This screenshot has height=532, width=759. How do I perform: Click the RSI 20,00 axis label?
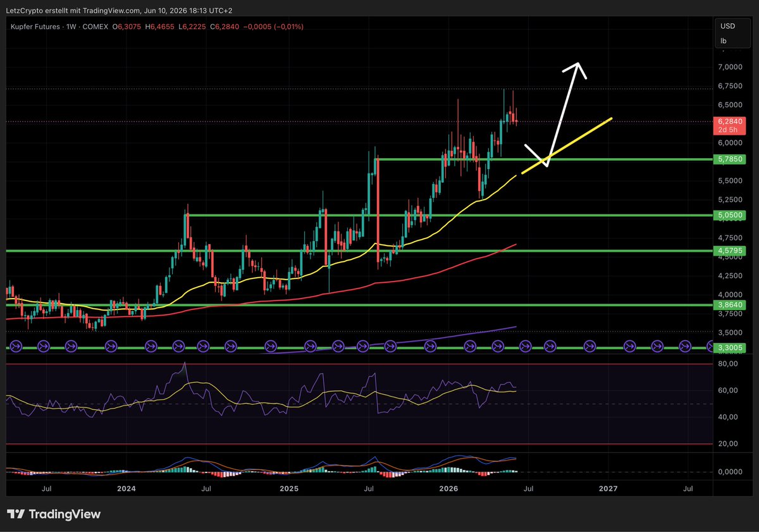coord(728,444)
